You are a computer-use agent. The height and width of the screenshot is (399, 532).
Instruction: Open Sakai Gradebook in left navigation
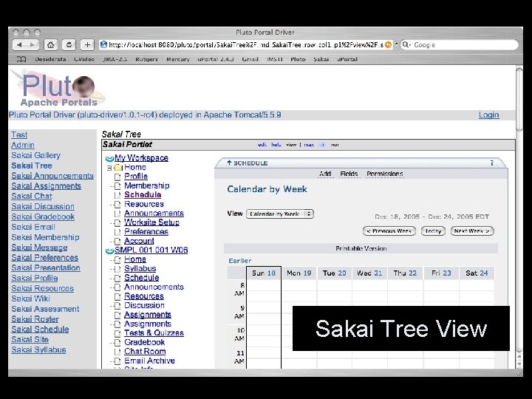tap(43, 216)
